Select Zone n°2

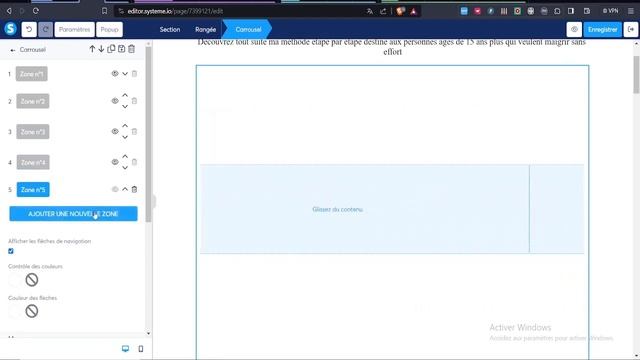click(33, 101)
